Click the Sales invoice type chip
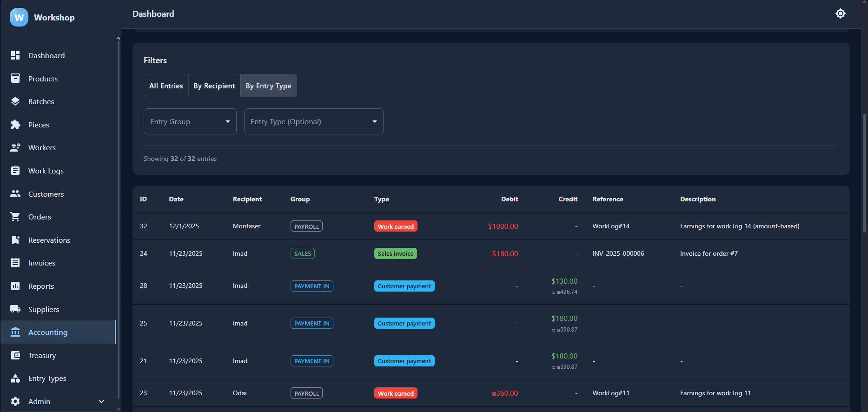This screenshot has width=868, height=412. (x=396, y=253)
